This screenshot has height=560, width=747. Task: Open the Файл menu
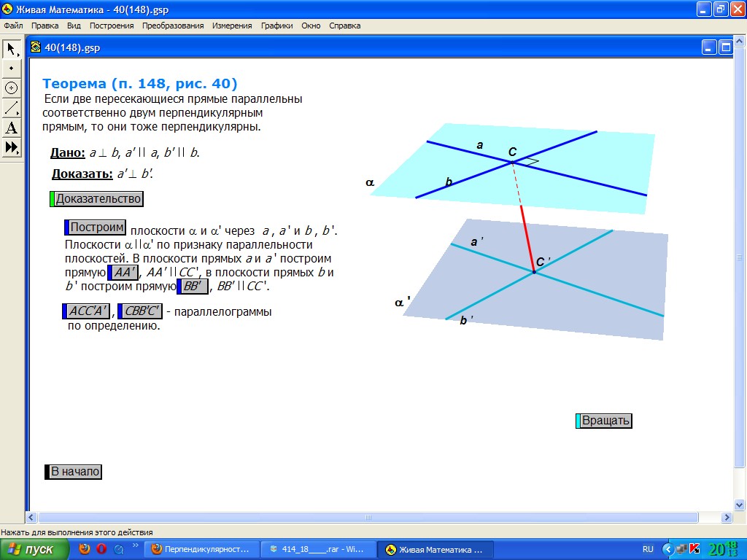coord(13,26)
